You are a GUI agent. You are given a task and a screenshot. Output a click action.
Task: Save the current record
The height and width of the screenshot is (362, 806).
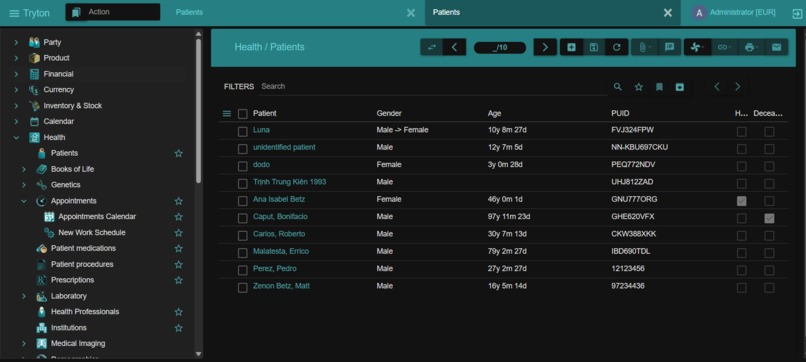[x=594, y=47]
